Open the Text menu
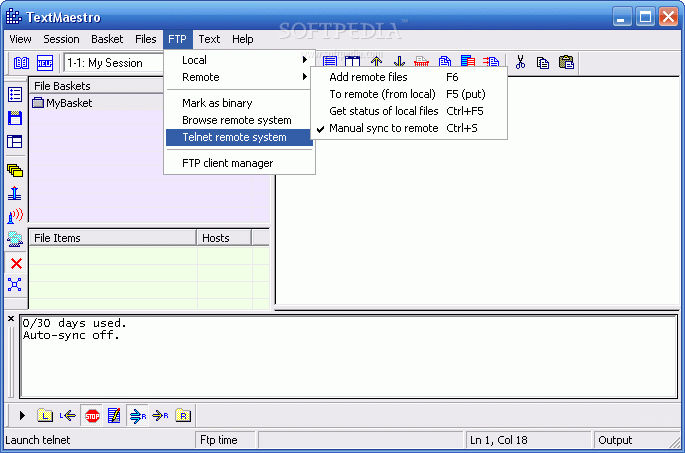The image size is (685, 453). click(x=209, y=39)
